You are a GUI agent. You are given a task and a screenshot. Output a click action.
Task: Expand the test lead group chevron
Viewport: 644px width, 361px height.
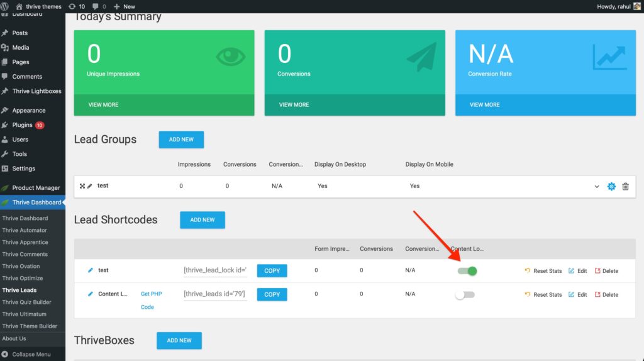[597, 186]
